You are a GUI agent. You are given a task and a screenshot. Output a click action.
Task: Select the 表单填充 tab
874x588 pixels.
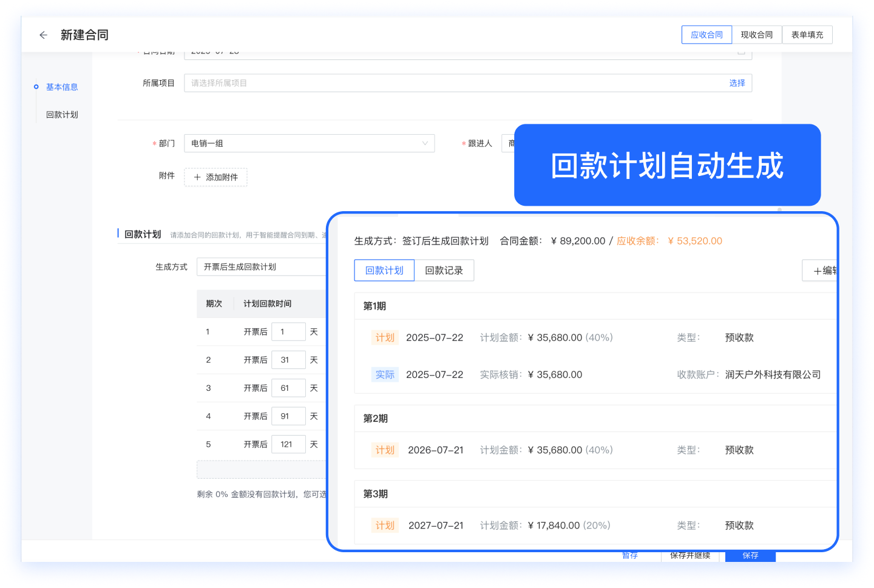click(807, 35)
